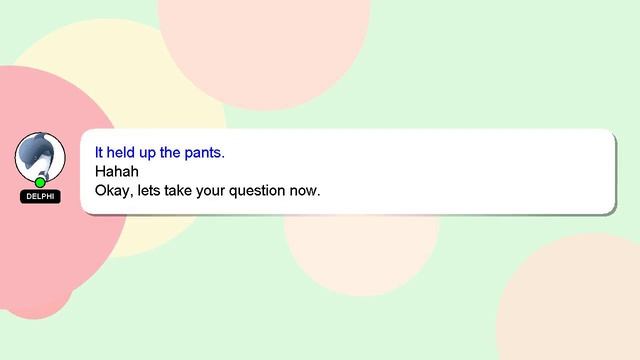
Task: Click the word 'held' in the blue sentence
Action: click(x=121, y=152)
